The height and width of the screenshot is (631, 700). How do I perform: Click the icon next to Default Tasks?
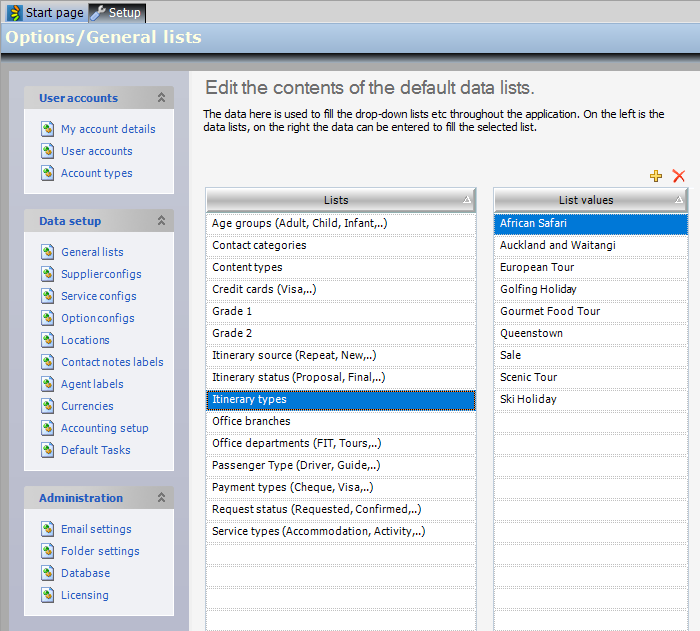click(x=48, y=450)
